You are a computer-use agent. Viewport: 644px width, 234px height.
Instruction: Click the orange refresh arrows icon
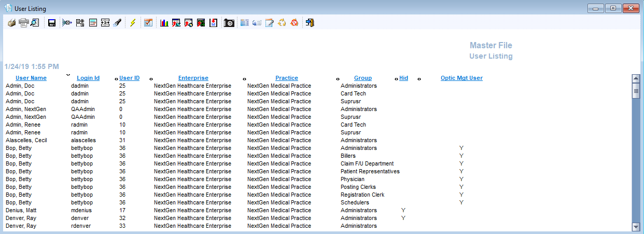pos(282,23)
